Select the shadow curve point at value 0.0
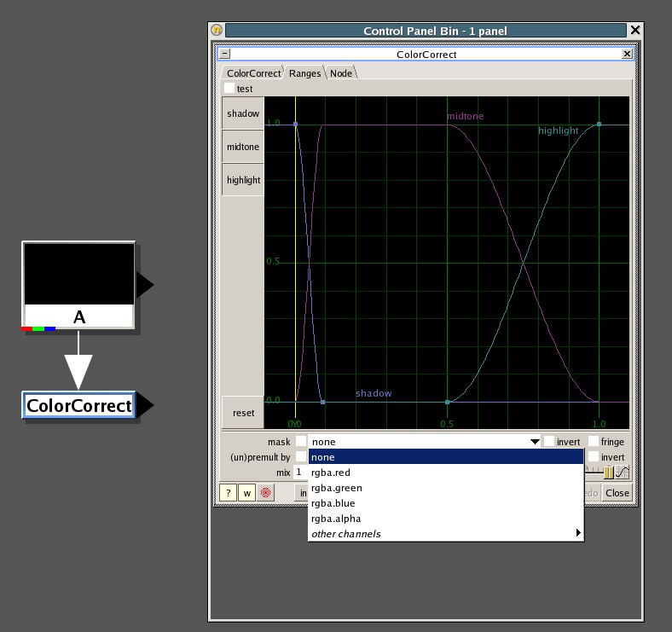 pyautogui.click(x=322, y=403)
